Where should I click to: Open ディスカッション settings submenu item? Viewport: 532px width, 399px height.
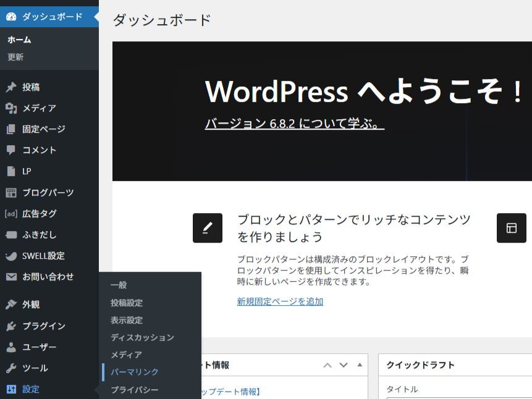point(142,337)
